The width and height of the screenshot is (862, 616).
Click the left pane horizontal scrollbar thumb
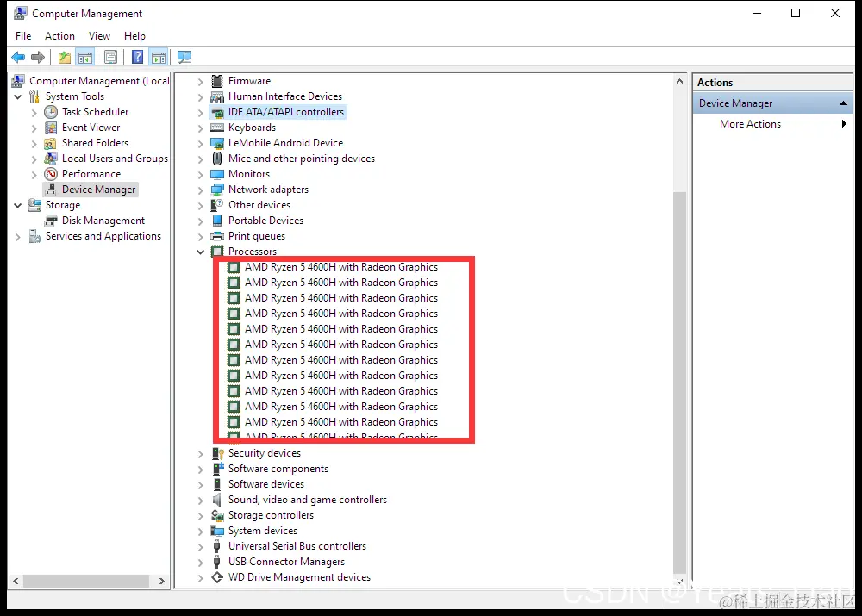click(x=86, y=581)
